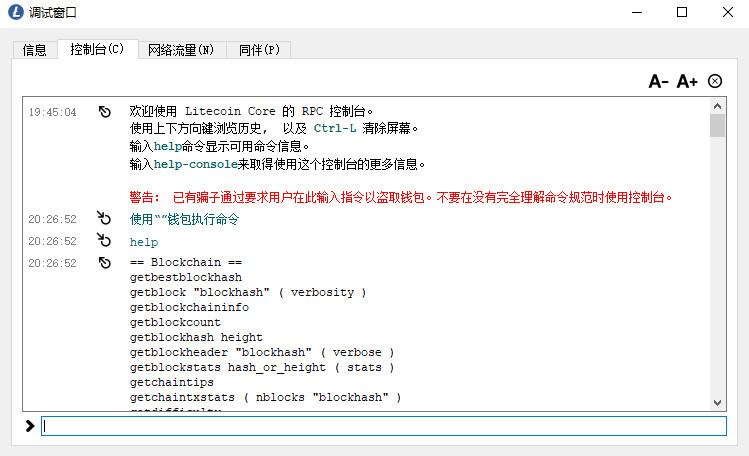Click the reply icon next to 19:45:04

105,112
